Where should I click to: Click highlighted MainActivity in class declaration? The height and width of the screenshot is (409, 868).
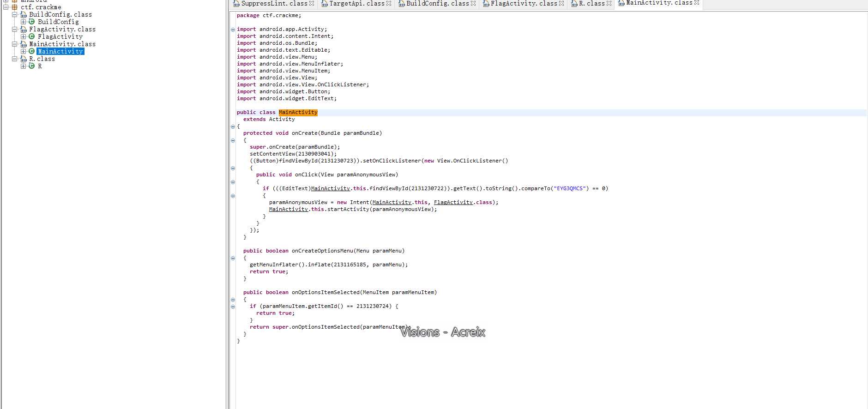(x=298, y=112)
